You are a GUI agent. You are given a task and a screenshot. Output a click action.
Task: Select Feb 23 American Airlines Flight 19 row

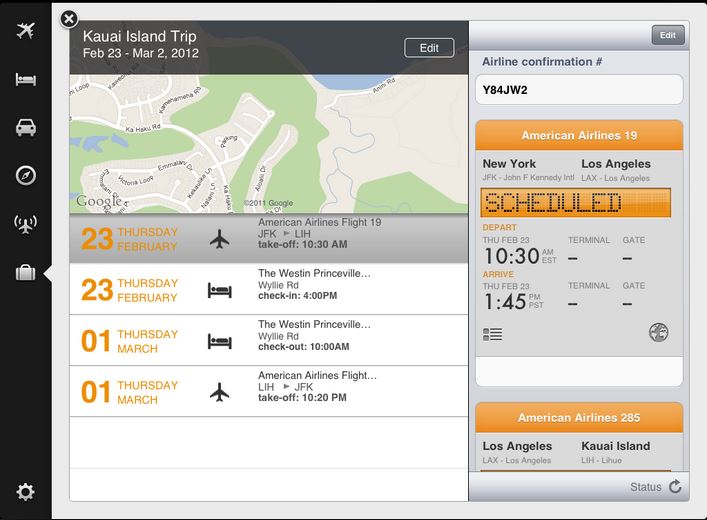(x=269, y=238)
